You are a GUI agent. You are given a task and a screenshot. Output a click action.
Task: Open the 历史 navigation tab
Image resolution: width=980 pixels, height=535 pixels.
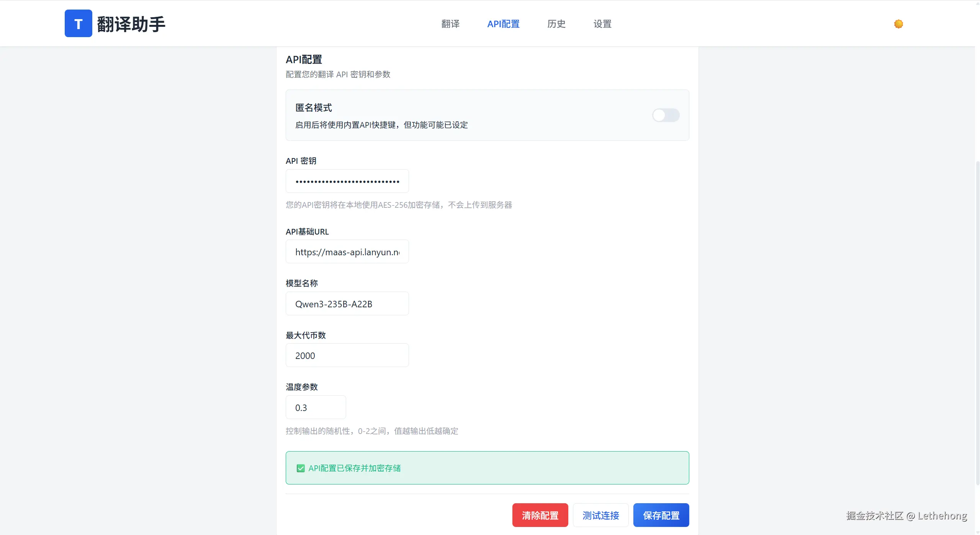pos(556,24)
